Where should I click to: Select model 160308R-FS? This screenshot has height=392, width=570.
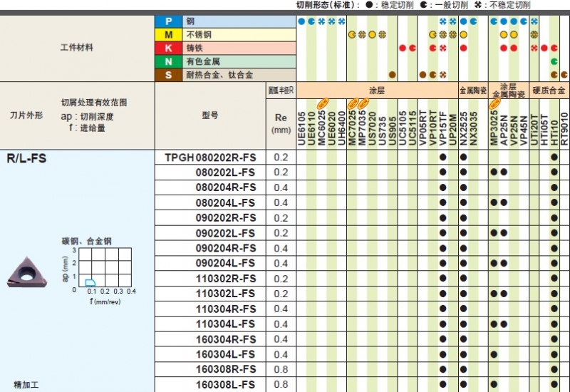pos(226,369)
